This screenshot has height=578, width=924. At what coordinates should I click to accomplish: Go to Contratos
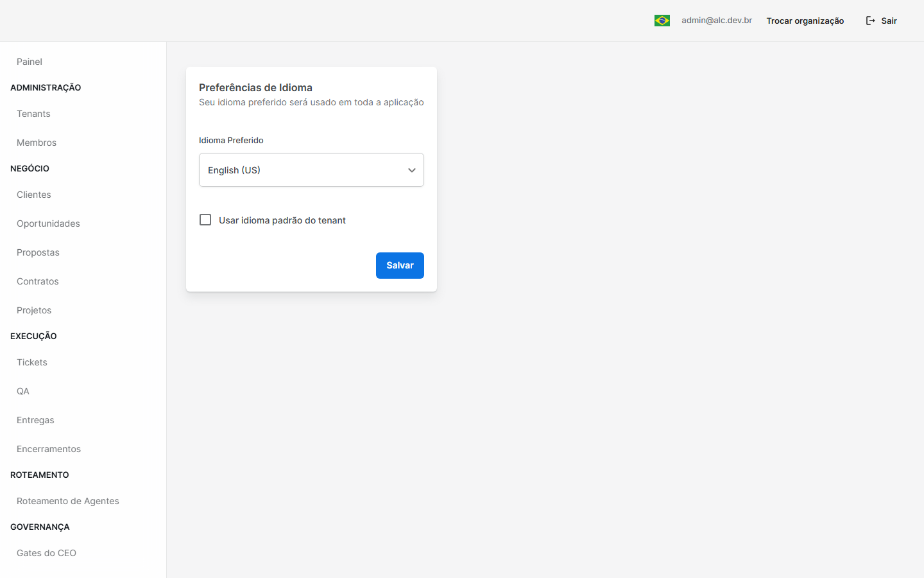point(38,281)
